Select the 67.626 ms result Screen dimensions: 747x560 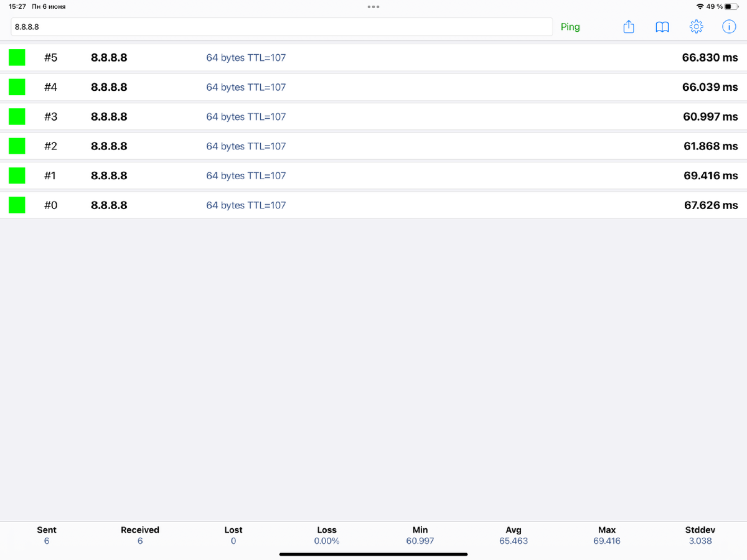pos(711,205)
